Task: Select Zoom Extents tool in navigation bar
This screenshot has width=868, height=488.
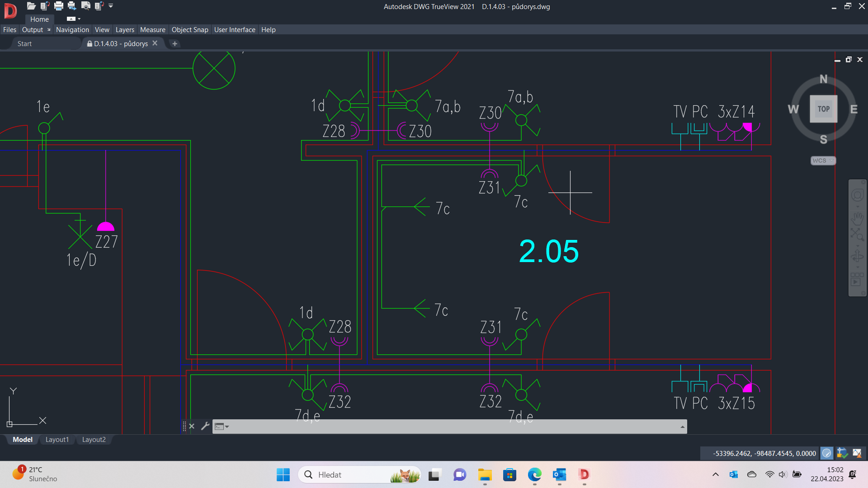Action: (858, 234)
